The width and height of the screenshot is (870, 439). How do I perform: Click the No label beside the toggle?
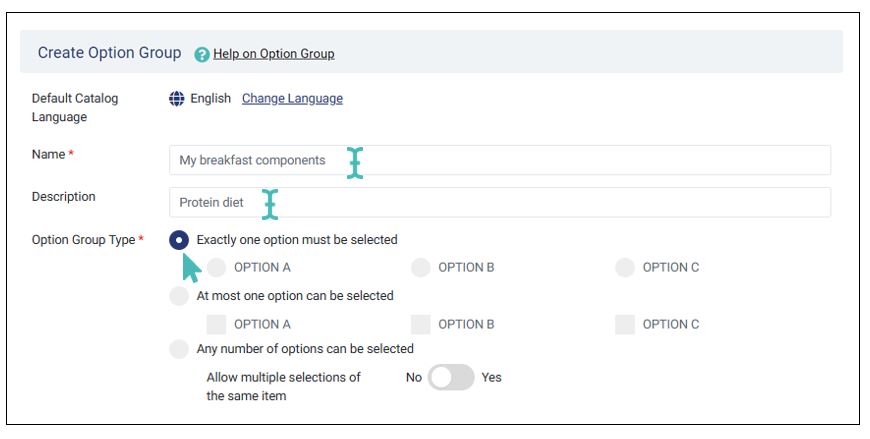coord(414,378)
